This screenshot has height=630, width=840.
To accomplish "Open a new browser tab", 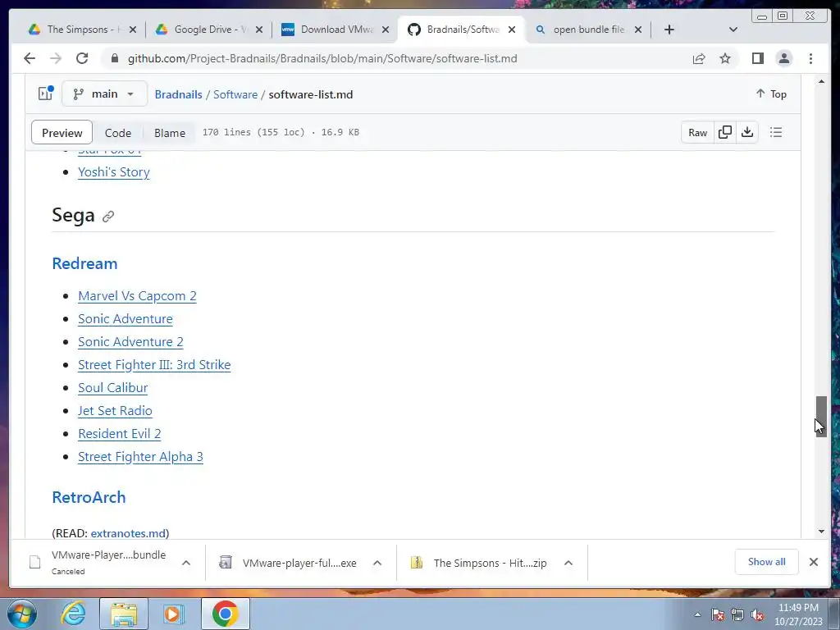I will click(669, 30).
